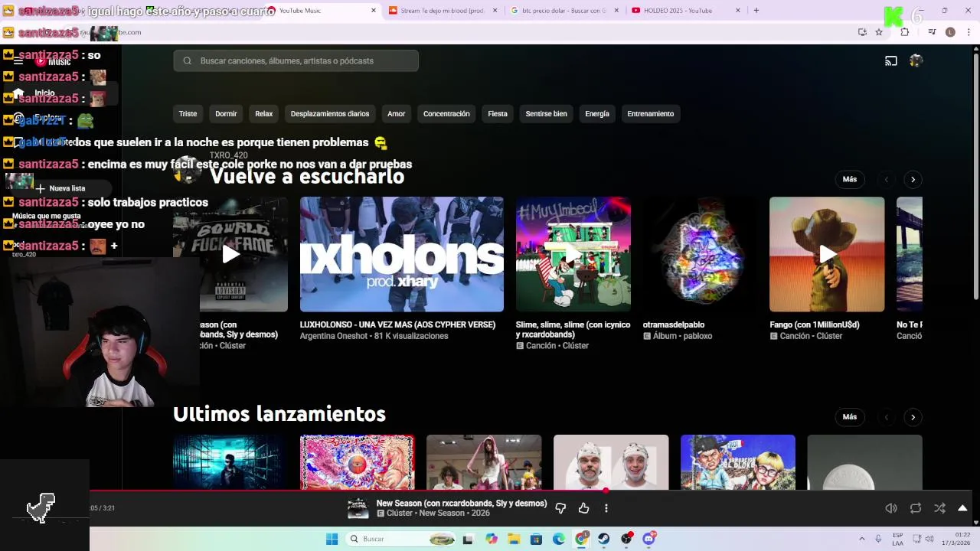980x551 pixels.
Task: Open the browser profile avatar
Action: [x=950, y=32]
